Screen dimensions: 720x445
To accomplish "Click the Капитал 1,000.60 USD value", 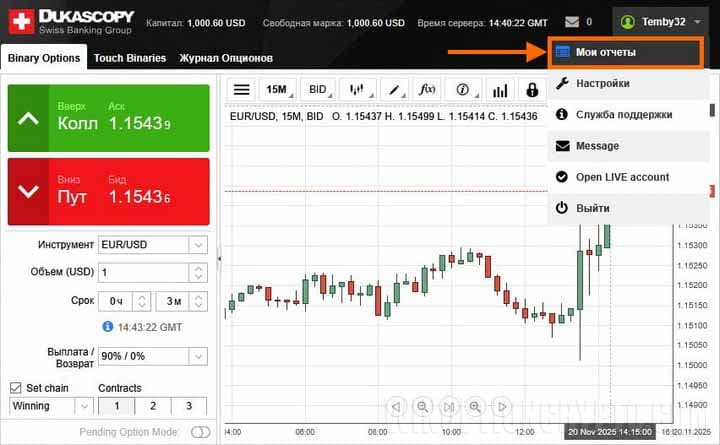I will point(216,23).
